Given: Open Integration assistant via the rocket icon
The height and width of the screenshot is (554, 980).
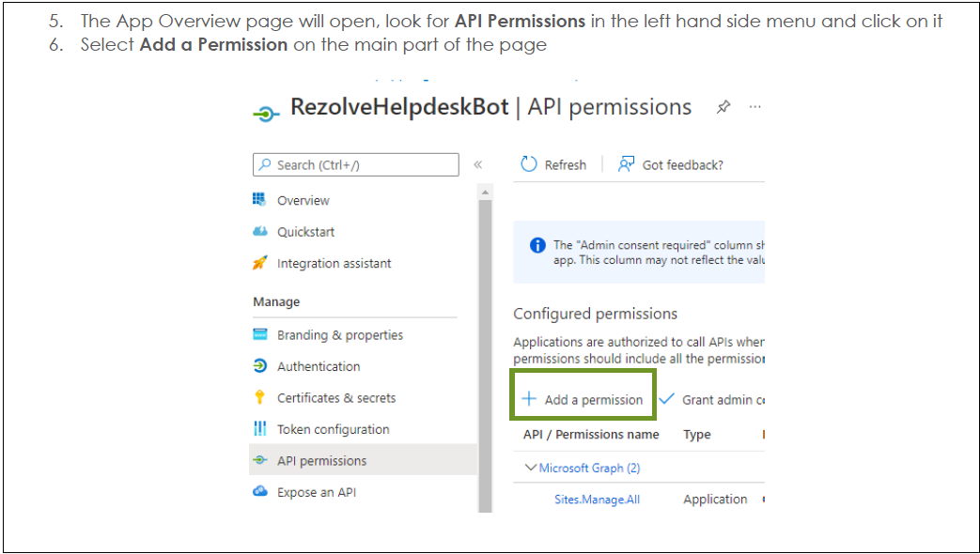Looking at the screenshot, I should 260,263.
